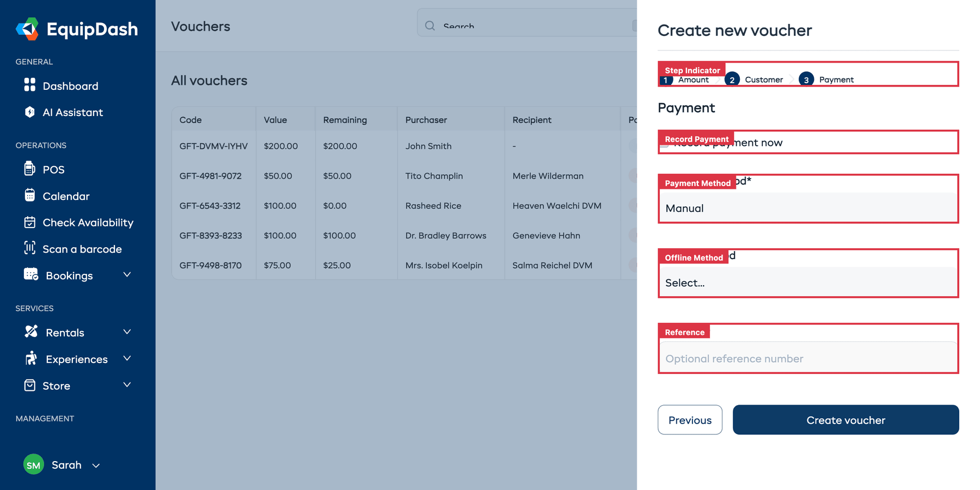The image size is (980, 490).
Task: Open the POS screen
Action: tap(52, 169)
